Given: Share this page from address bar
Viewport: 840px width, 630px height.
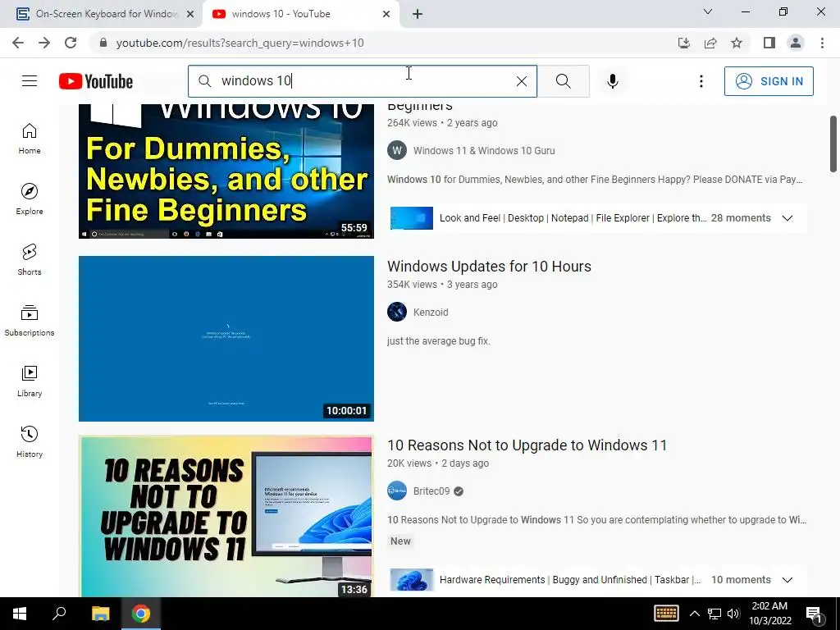Looking at the screenshot, I should [x=710, y=43].
